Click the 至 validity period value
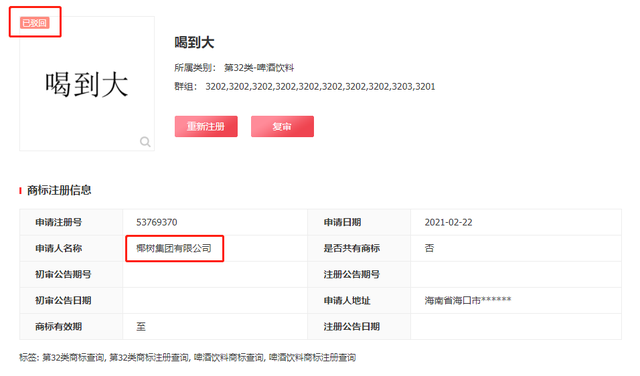The image size is (640, 376). [141, 327]
